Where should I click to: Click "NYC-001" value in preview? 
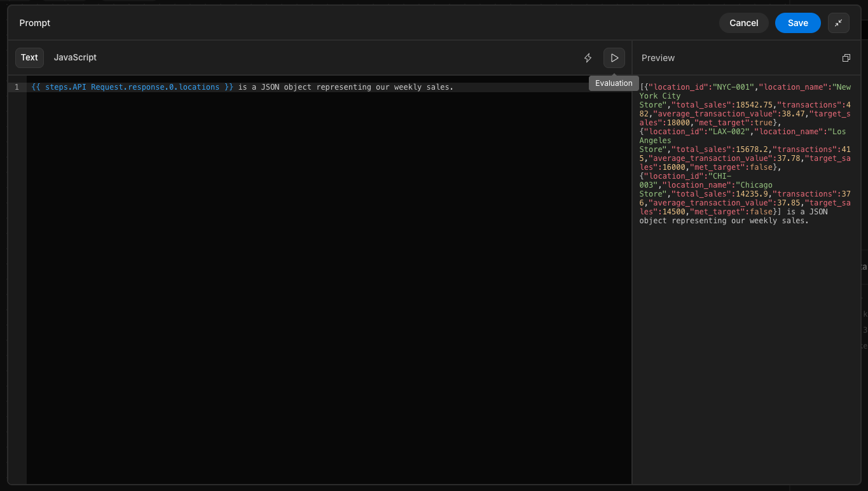tap(733, 87)
